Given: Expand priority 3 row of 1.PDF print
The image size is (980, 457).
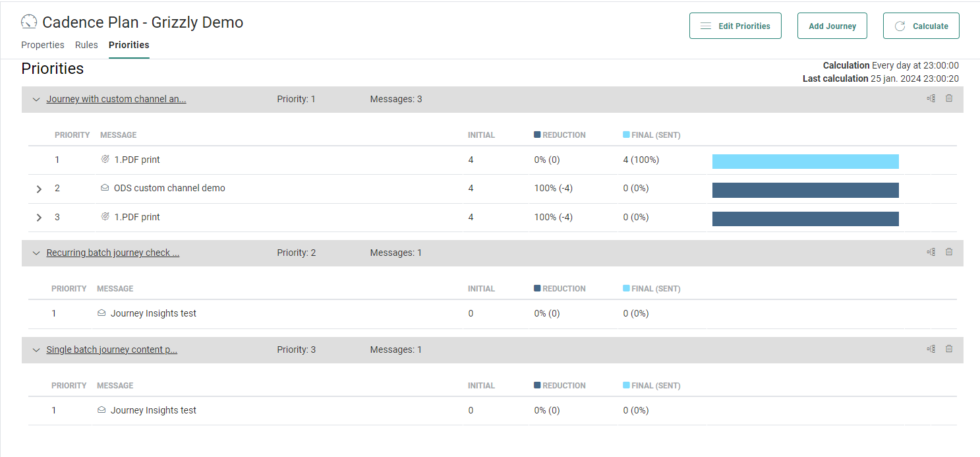Looking at the screenshot, I should tap(39, 218).
